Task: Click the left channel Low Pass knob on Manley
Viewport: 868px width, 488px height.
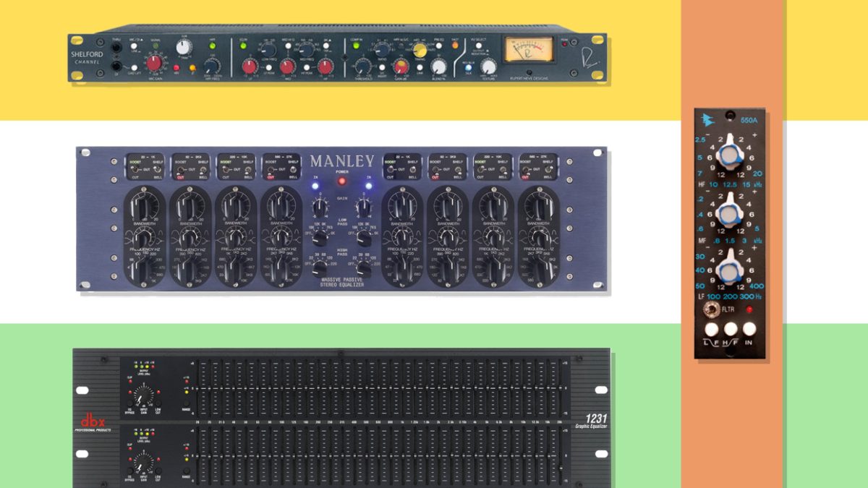Action: pos(320,237)
